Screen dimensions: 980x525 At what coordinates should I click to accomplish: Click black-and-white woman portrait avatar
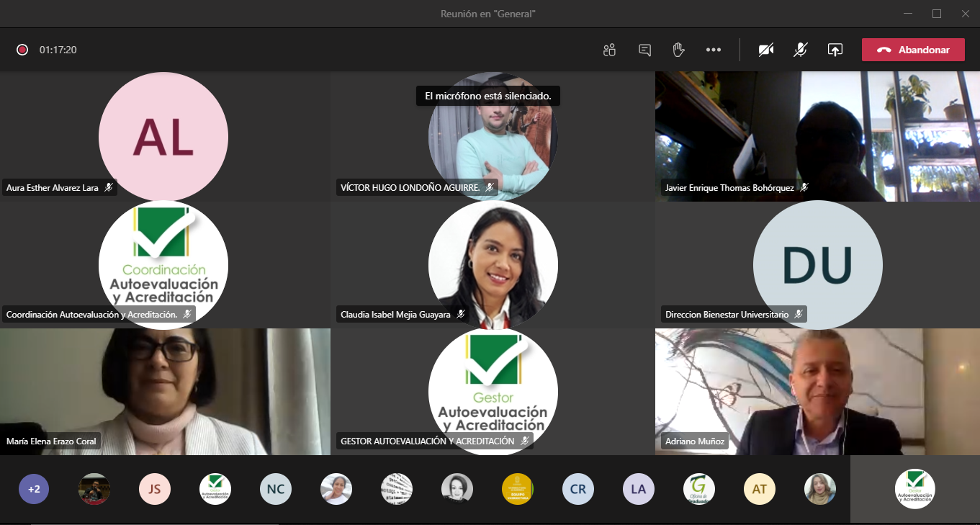click(457, 489)
